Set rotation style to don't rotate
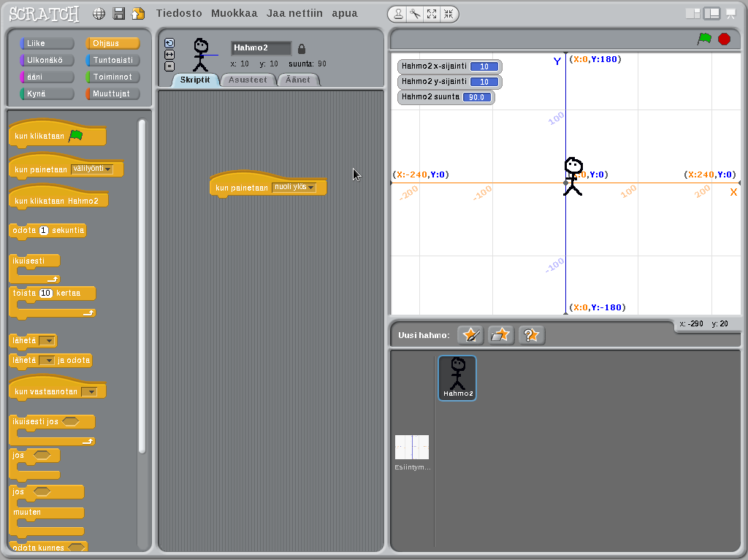 click(169, 66)
